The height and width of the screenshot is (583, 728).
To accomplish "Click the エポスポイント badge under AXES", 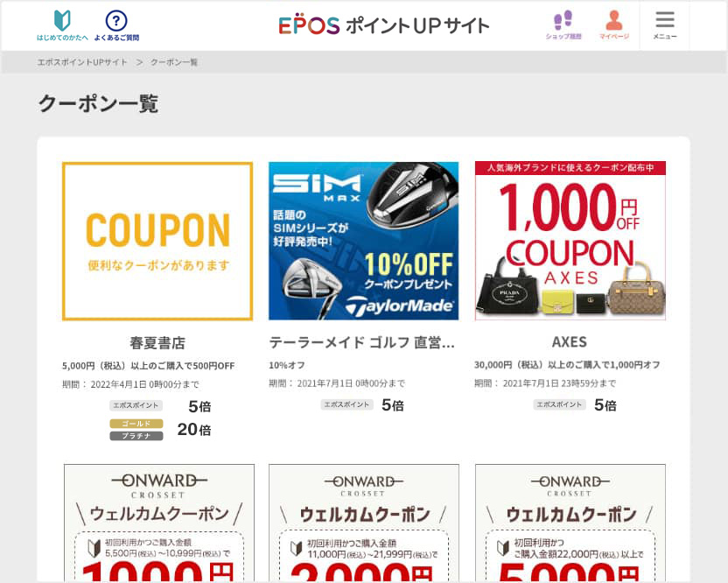I will 559,404.
